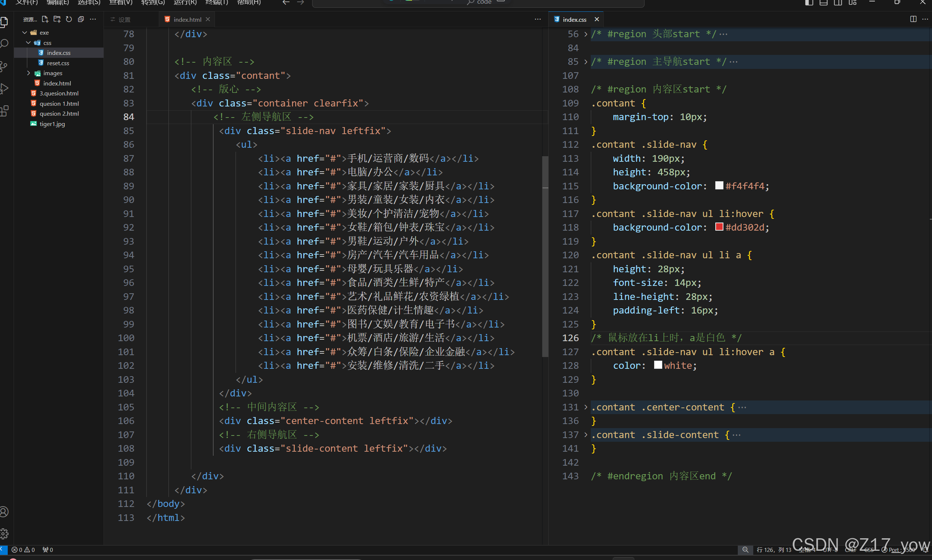Switch to the index.html tab
The width and height of the screenshot is (932, 560).
(x=187, y=20)
